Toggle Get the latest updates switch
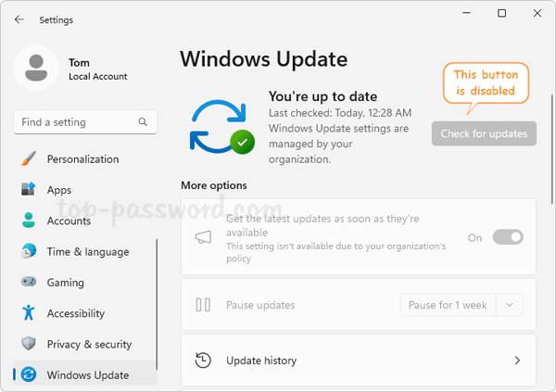The image size is (556, 392). click(508, 237)
